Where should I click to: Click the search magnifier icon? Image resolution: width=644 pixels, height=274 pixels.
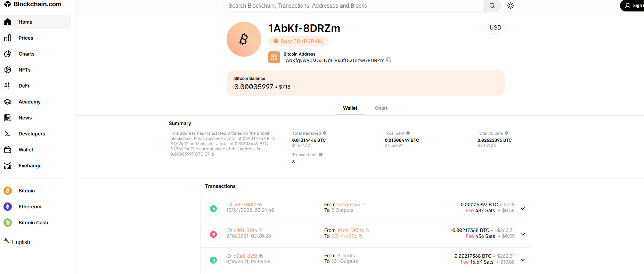492,6
